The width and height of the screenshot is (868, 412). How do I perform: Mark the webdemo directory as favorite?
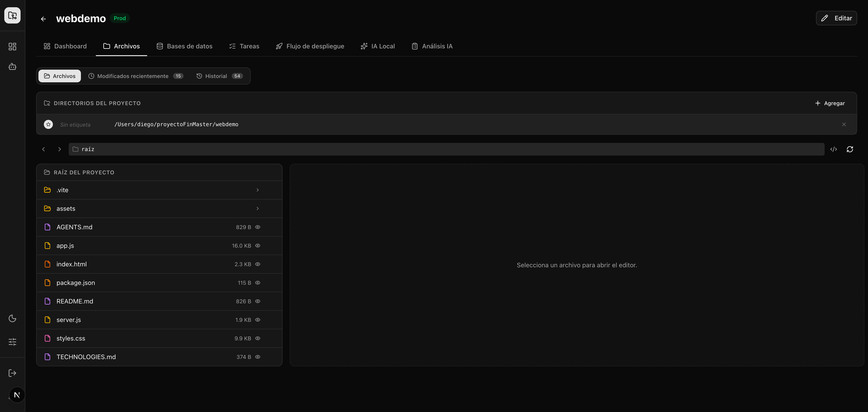click(48, 124)
